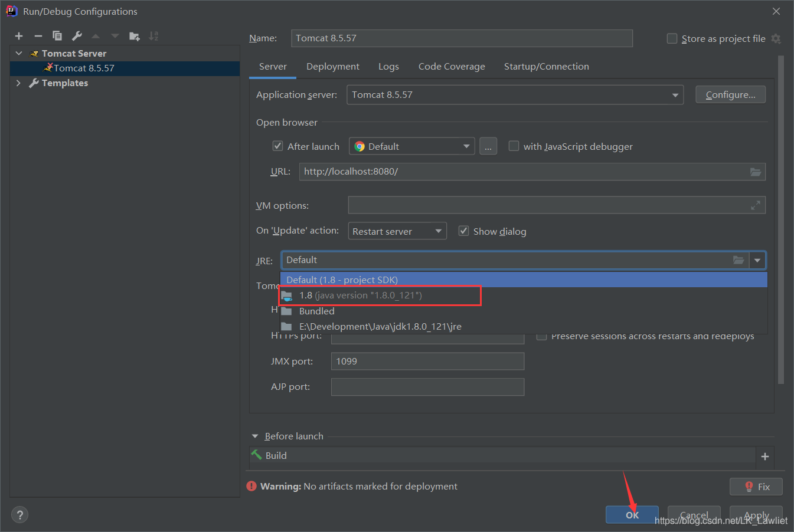Viewport: 794px width, 532px height.
Task: Uncheck After launch checkbox
Action: [x=277, y=146]
